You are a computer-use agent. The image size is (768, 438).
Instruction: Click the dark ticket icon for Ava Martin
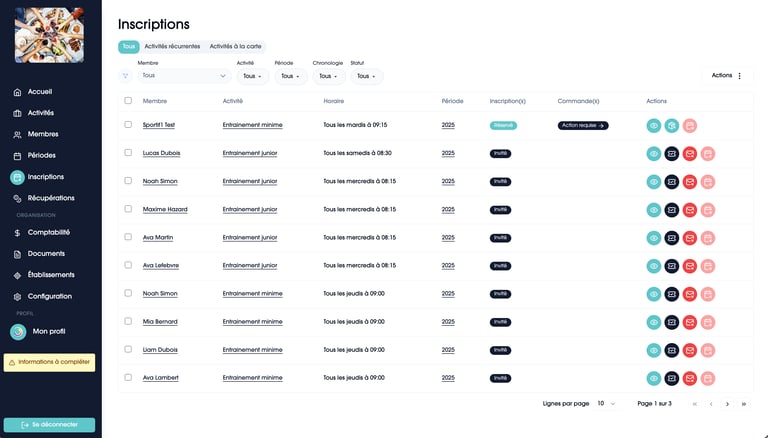pos(672,238)
